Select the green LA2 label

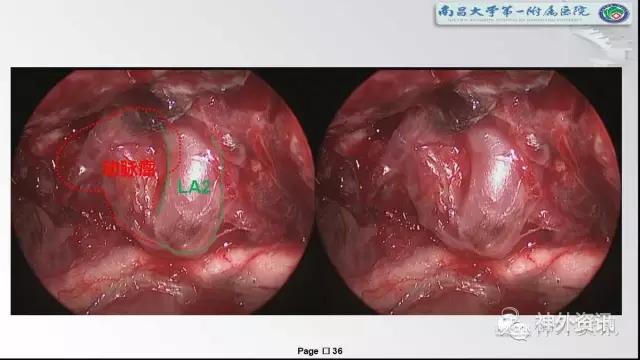[x=194, y=187]
